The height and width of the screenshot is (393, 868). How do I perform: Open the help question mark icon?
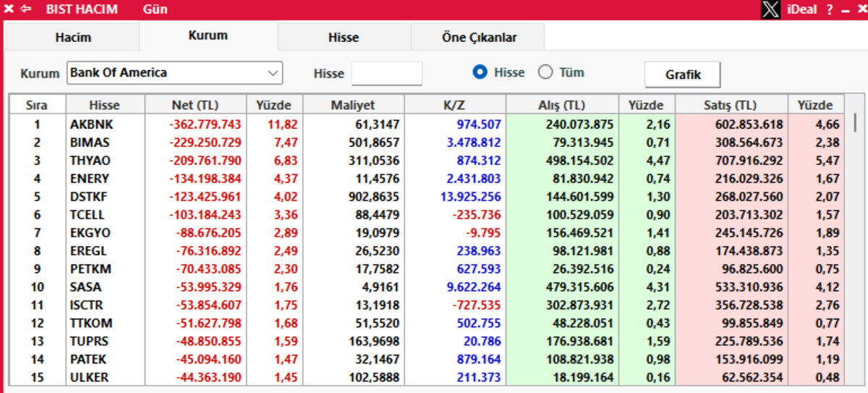tap(830, 9)
